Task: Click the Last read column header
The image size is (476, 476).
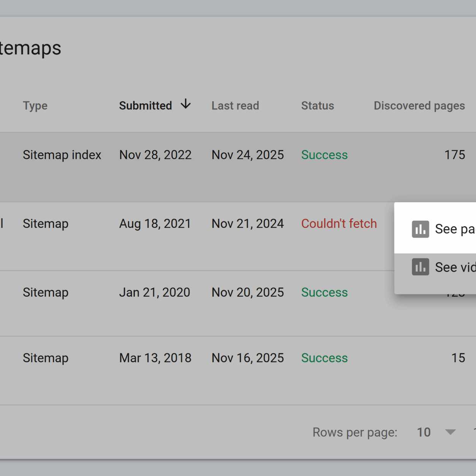Action: tap(235, 106)
